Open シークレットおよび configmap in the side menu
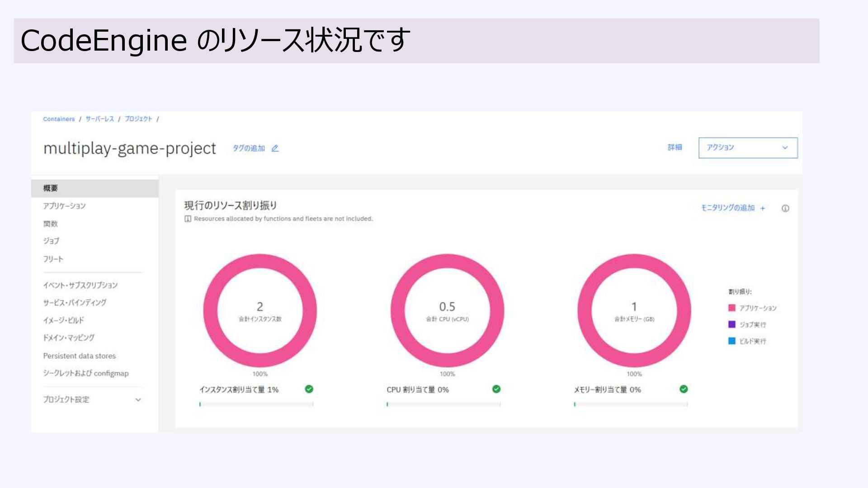868x488 pixels. [x=86, y=373]
